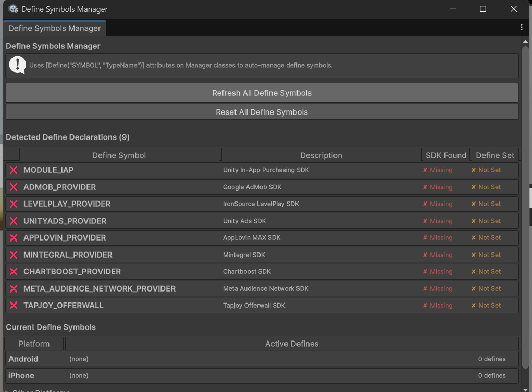Click the red X icon for LEVELPLAY_PROVIDER

click(x=14, y=204)
